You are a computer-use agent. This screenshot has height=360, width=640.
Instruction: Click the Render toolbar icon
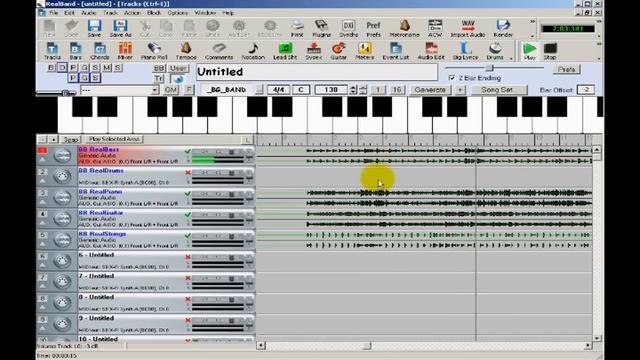(x=503, y=28)
